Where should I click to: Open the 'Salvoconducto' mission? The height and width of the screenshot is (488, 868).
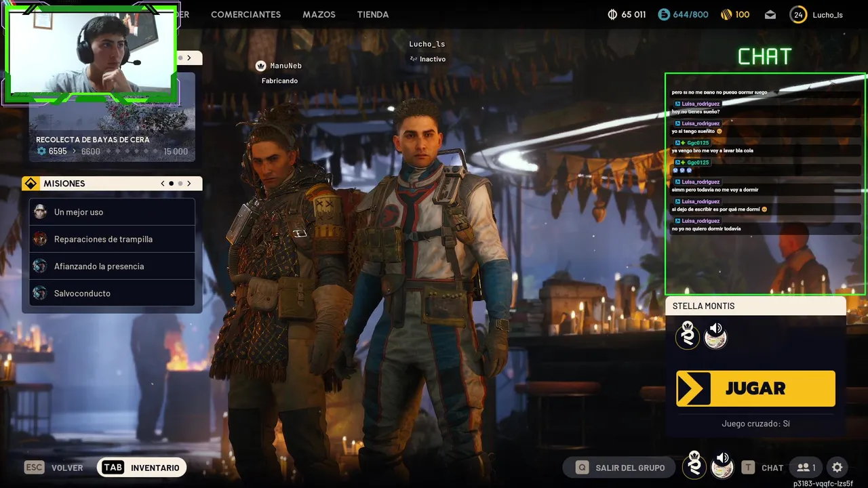click(112, 293)
